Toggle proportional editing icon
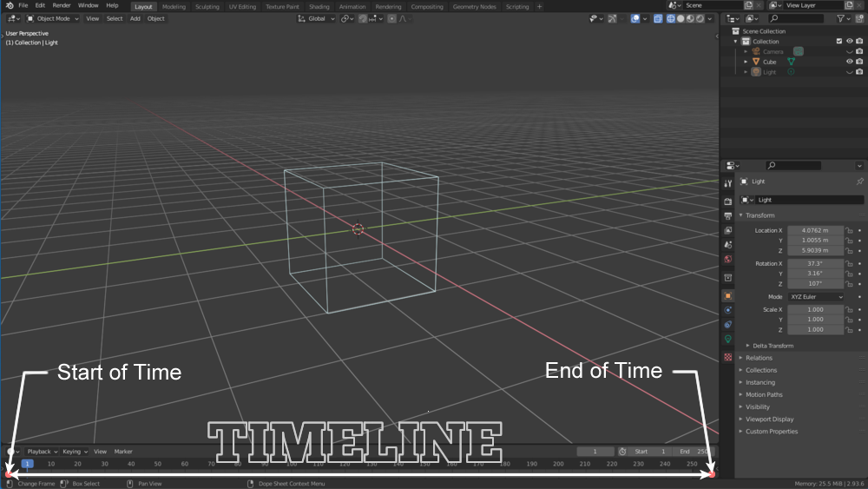This screenshot has height=489, width=868. [392, 19]
